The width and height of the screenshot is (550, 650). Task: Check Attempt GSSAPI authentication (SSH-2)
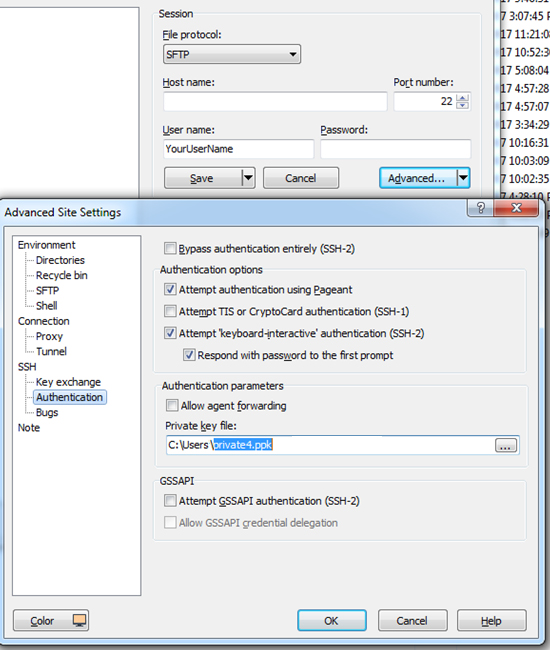pyautogui.click(x=170, y=500)
